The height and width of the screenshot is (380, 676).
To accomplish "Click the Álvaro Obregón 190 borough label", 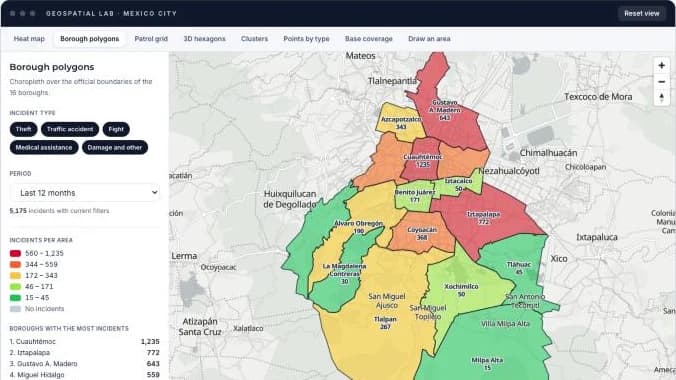I will click(359, 227).
